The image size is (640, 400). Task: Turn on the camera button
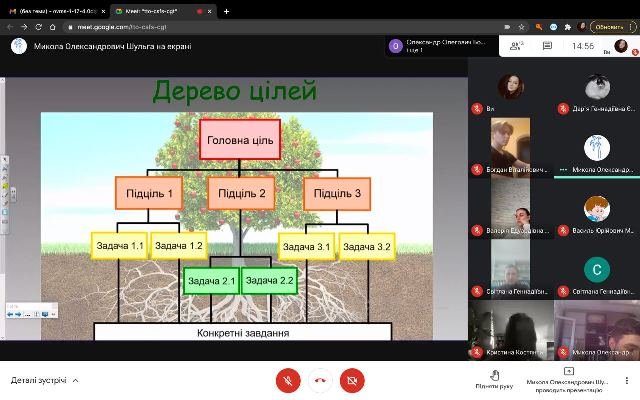pyautogui.click(x=352, y=380)
